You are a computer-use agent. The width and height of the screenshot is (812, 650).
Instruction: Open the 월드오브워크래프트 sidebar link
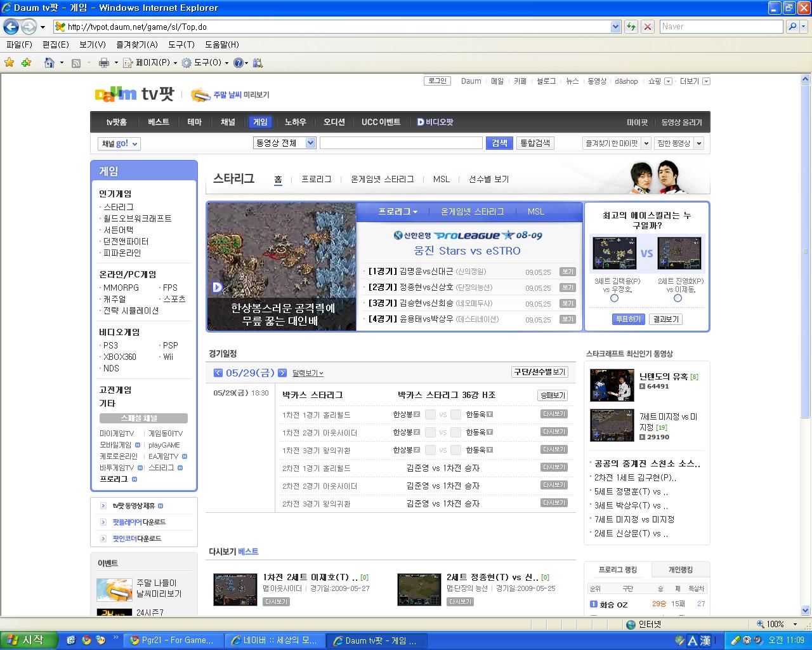click(x=137, y=218)
